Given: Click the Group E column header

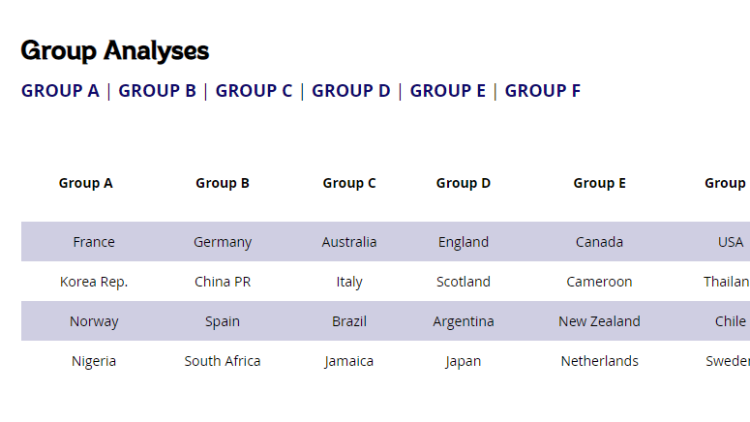Looking at the screenshot, I should click(599, 183).
